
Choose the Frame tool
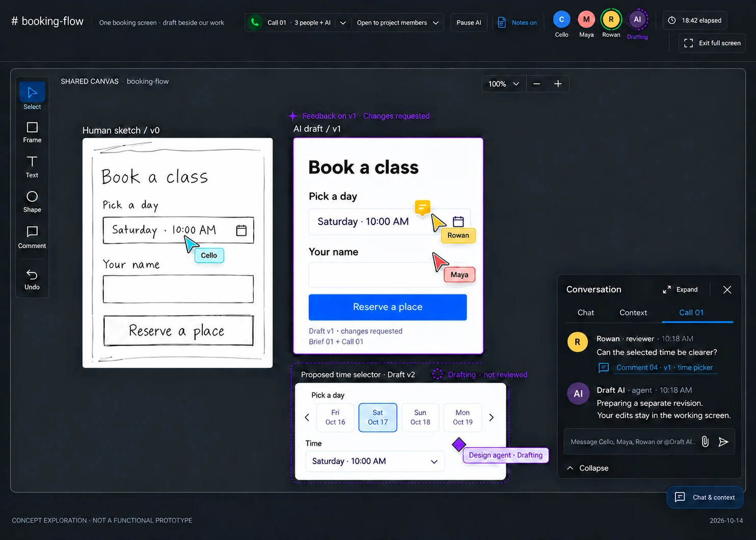pos(32,132)
